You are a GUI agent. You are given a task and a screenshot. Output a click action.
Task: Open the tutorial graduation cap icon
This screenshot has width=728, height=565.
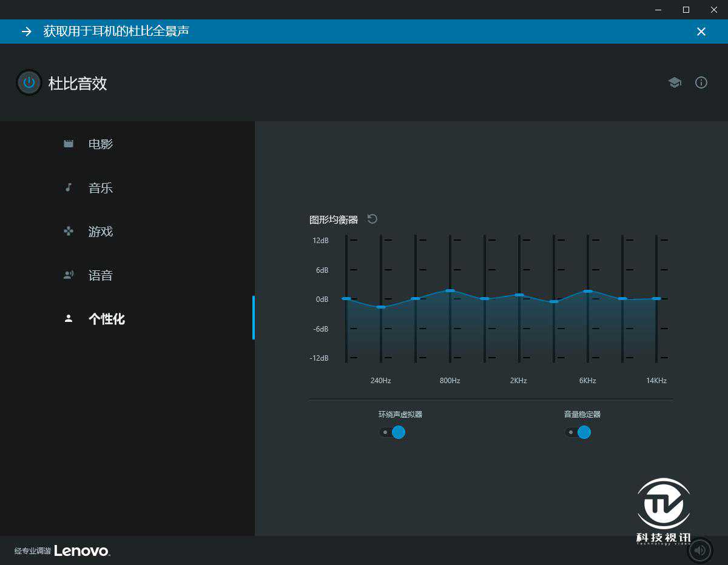pos(675,82)
